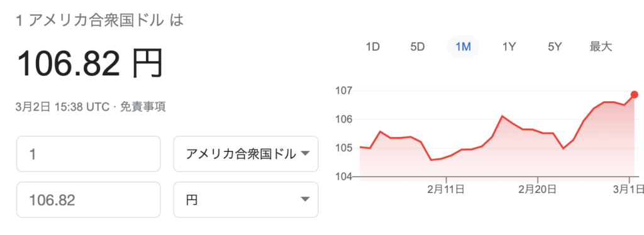Click the 107 value label on y-axis
644x235 pixels.
[x=344, y=90]
